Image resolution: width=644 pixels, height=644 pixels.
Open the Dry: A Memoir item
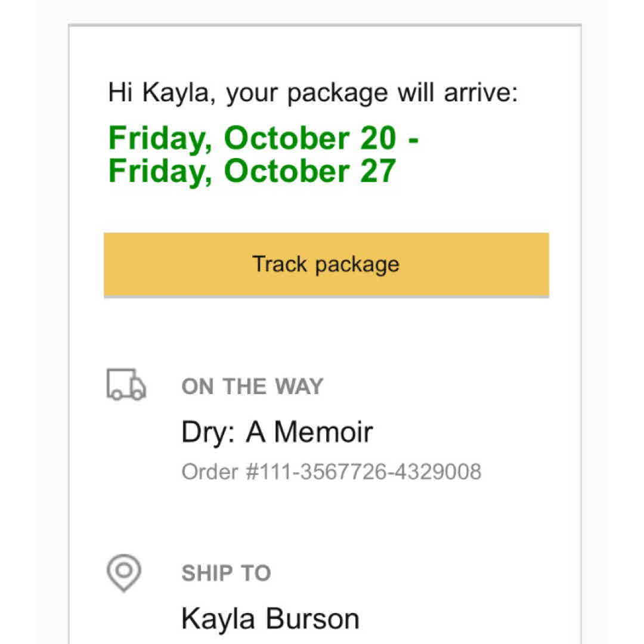[277, 432]
